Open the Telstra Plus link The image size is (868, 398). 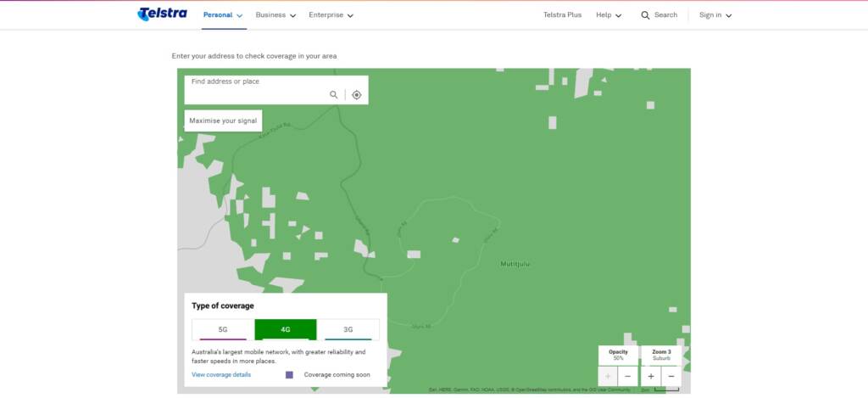click(x=563, y=15)
